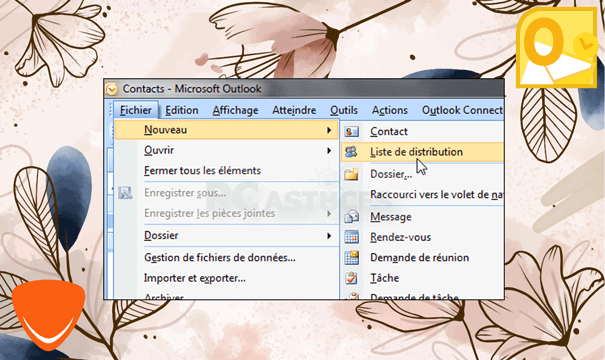The height and width of the screenshot is (360, 605).
Task: Create a new Rendez-vous
Action: tap(423, 237)
